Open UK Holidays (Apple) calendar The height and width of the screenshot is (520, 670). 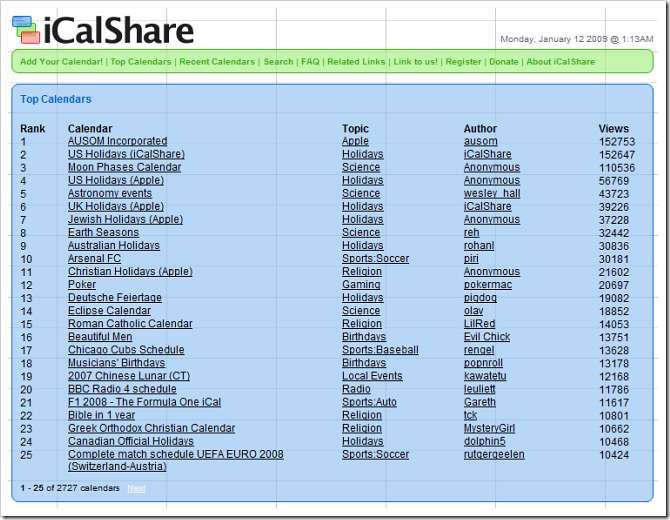coord(116,206)
